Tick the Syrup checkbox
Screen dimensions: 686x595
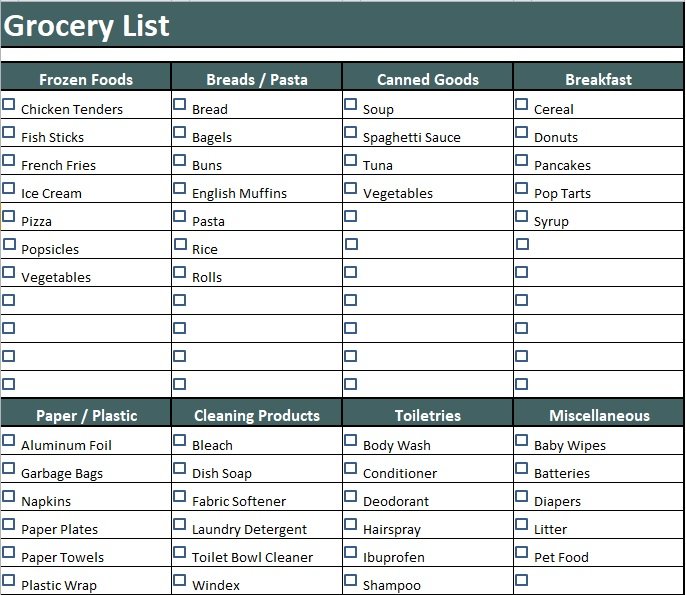pyautogui.click(x=522, y=217)
